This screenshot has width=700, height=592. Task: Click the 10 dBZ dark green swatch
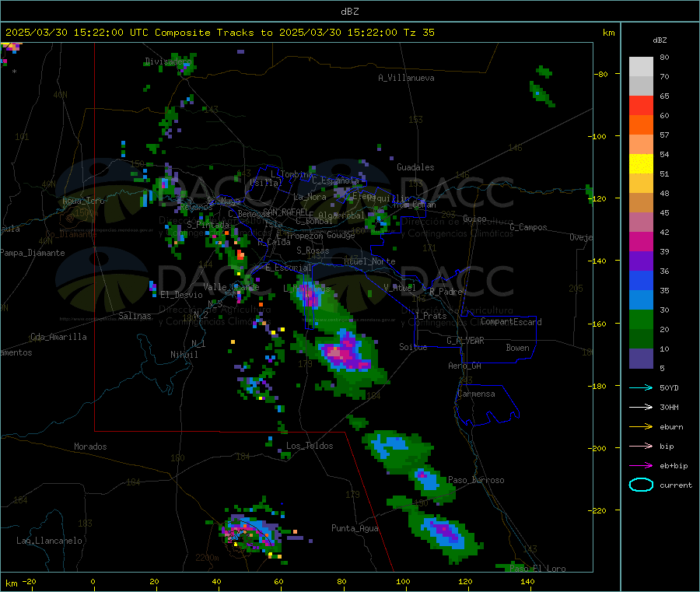(x=641, y=339)
